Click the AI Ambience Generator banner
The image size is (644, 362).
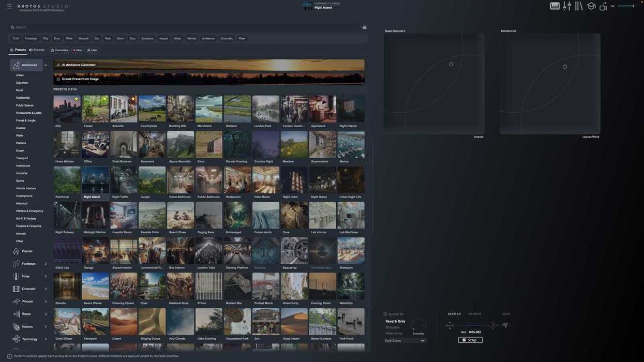coord(209,65)
